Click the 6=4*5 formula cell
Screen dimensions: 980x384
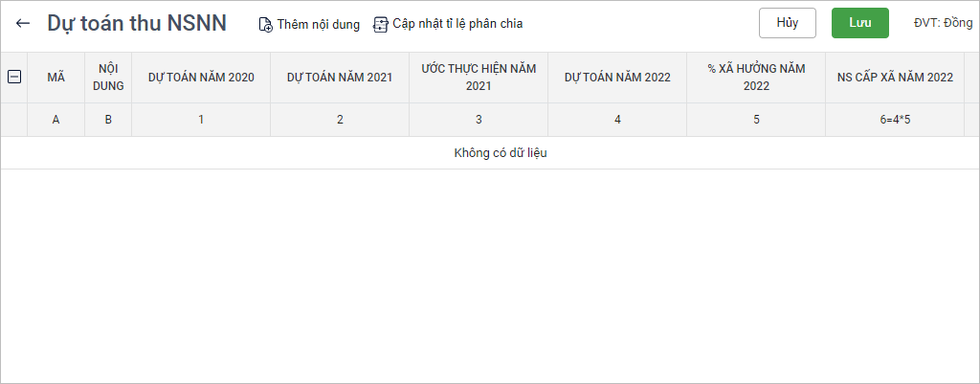[x=895, y=120]
